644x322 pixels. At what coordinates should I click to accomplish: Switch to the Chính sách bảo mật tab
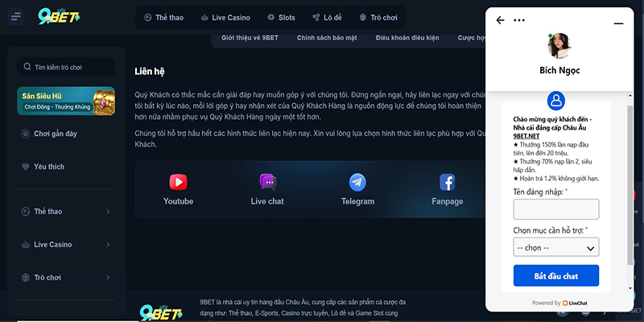(x=328, y=38)
